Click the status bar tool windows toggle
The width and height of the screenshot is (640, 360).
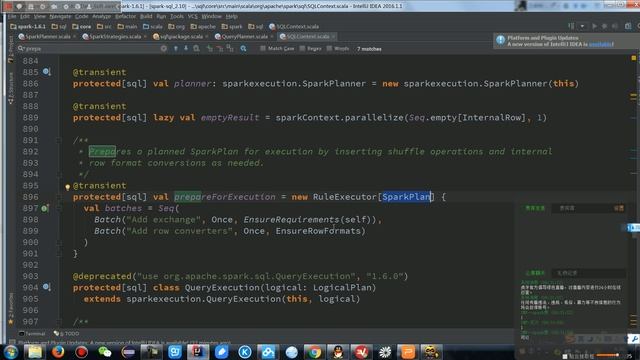point(12,342)
